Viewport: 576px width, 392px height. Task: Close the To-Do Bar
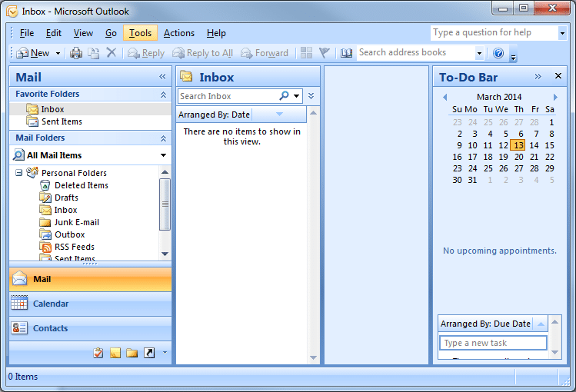coord(558,76)
